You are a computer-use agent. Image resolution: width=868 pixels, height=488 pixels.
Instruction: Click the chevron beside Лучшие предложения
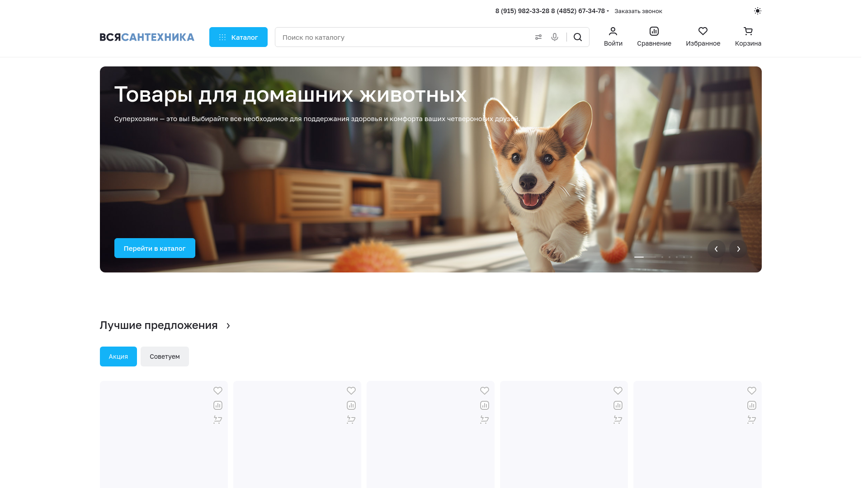tap(228, 326)
